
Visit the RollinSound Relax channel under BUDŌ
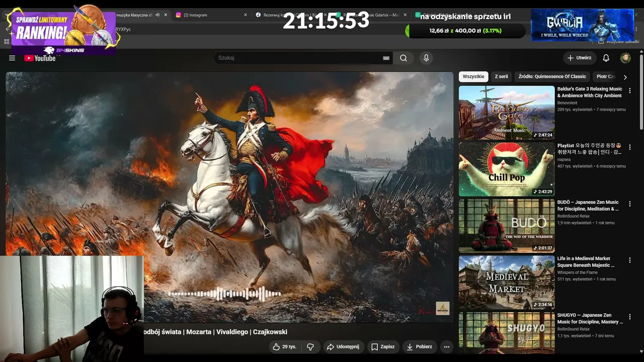[574, 216]
